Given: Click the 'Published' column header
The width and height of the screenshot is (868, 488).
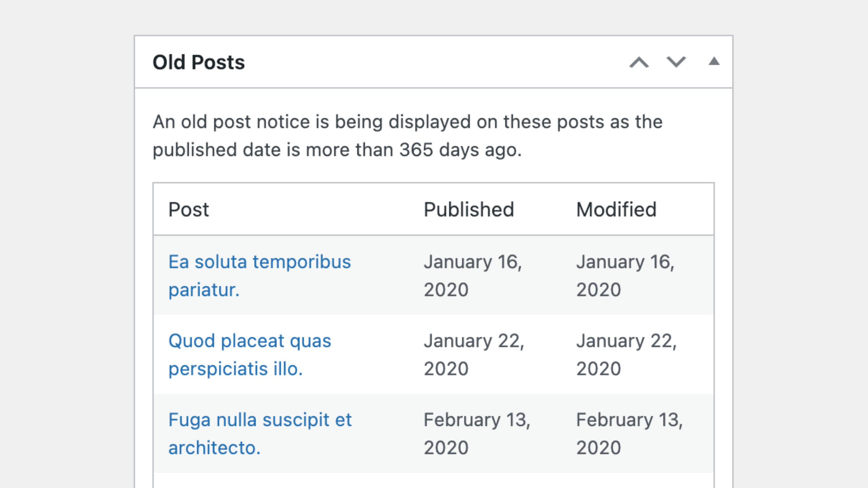Looking at the screenshot, I should click(469, 209).
